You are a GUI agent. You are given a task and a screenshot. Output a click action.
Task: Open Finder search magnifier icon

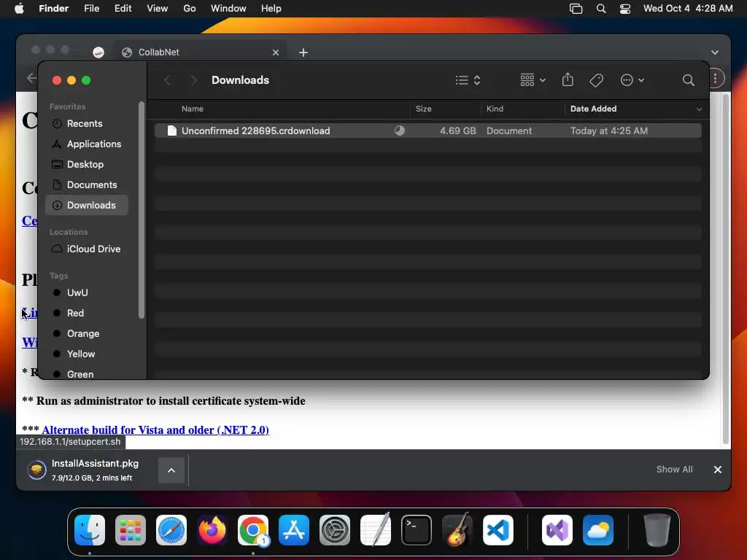point(688,80)
